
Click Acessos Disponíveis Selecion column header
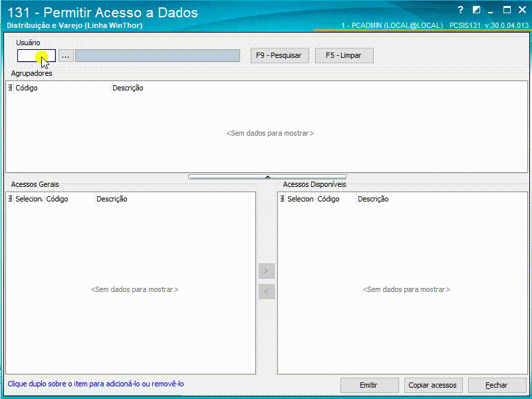click(x=301, y=199)
